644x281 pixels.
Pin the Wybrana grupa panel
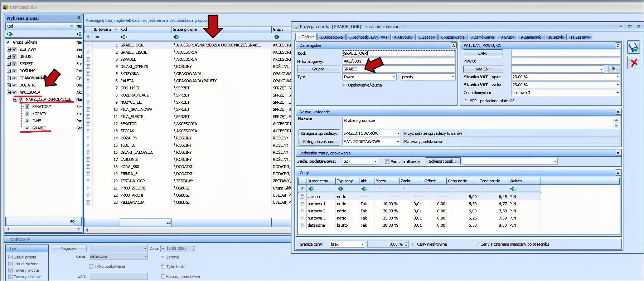79,18
